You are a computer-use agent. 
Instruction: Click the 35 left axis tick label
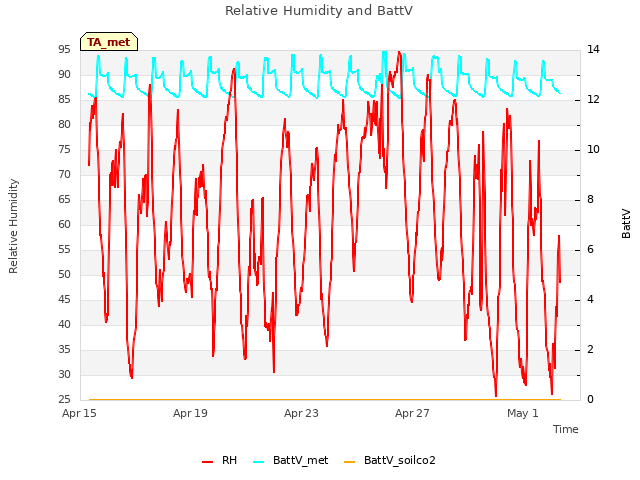[64, 349]
